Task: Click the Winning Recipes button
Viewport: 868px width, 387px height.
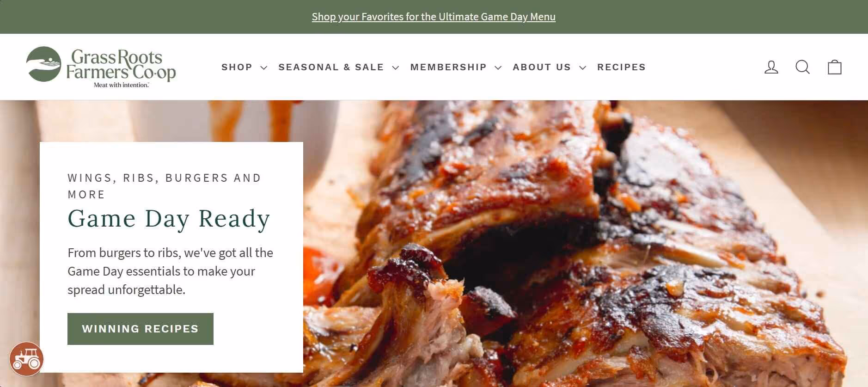Action: pos(141,329)
